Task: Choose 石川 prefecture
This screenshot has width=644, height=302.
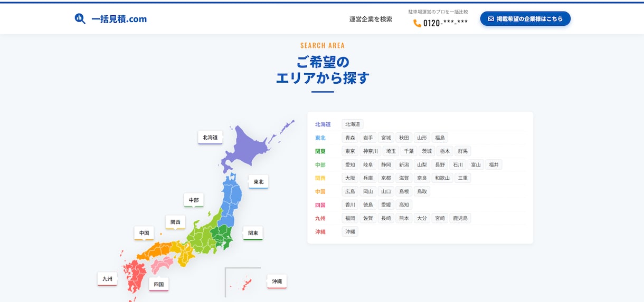Action: [458, 164]
